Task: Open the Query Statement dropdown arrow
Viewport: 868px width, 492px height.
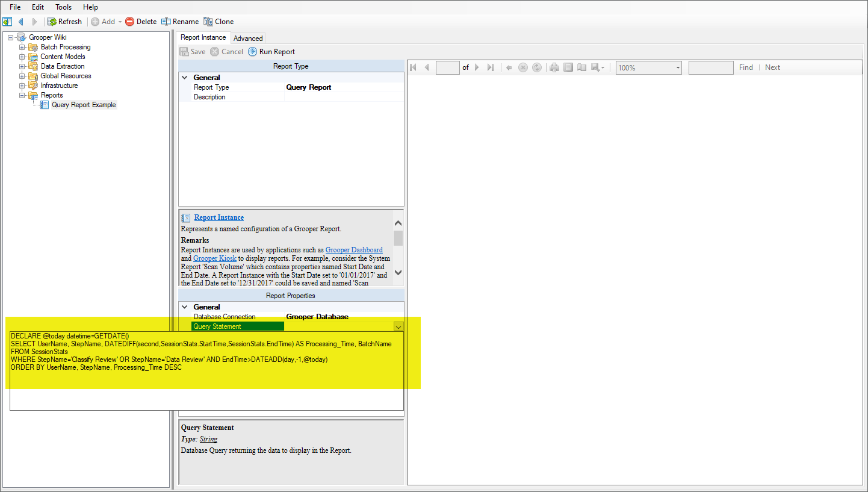Action: [x=398, y=326]
